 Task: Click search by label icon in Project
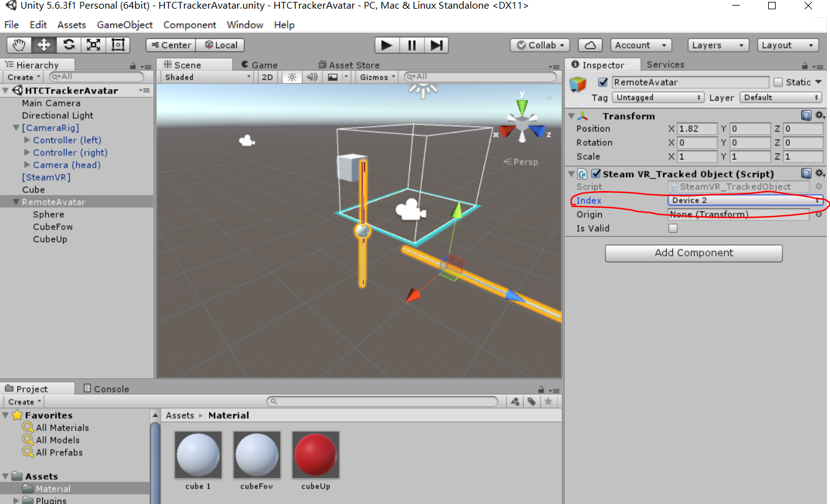(531, 402)
